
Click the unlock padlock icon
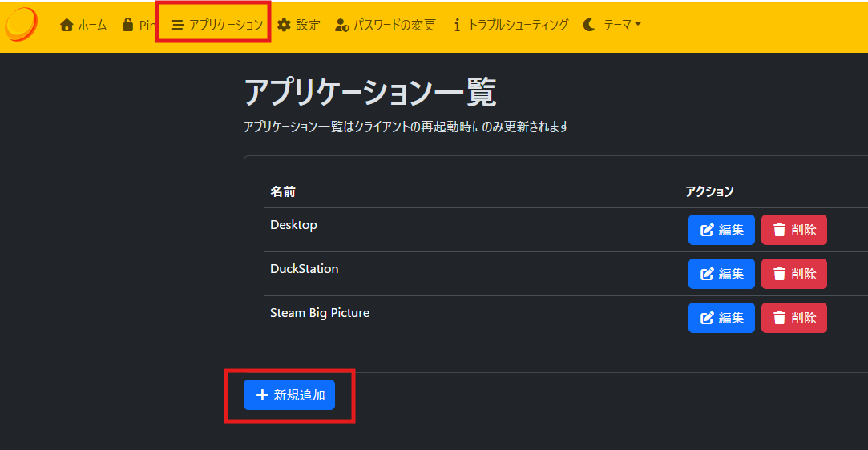(x=127, y=25)
